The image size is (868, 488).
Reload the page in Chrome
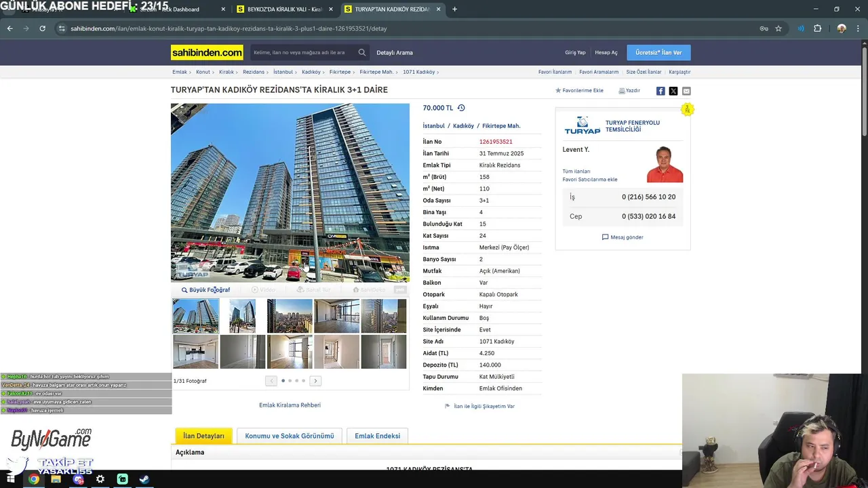click(42, 28)
